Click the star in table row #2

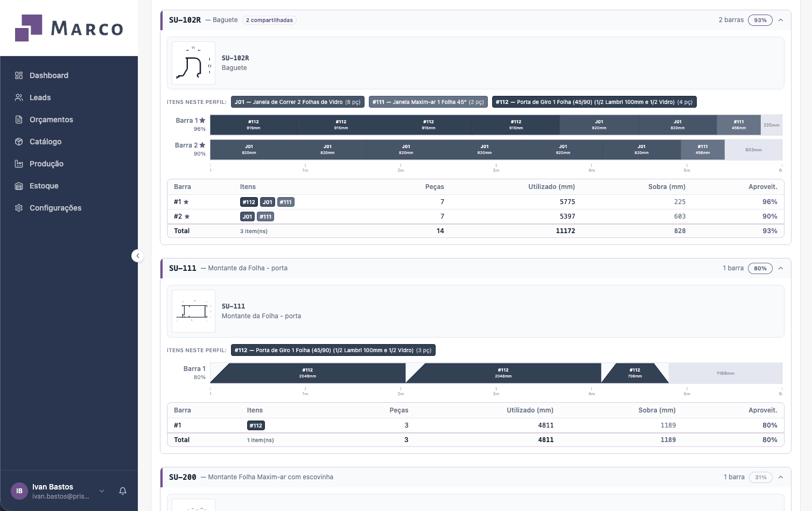[x=187, y=216]
